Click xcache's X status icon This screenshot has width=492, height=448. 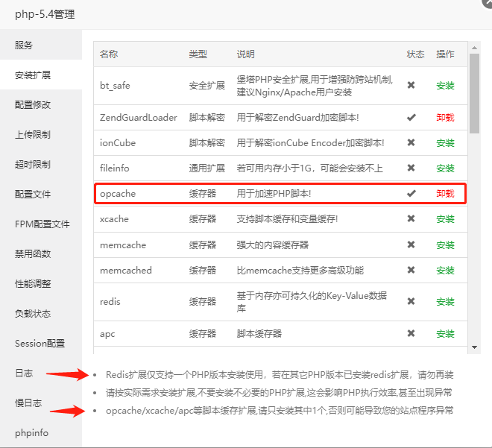(x=411, y=218)
